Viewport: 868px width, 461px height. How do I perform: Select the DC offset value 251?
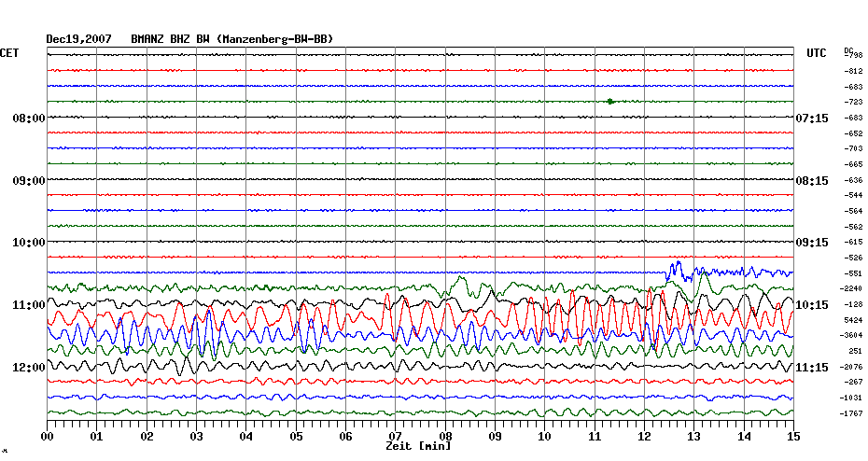coord(855,352)
